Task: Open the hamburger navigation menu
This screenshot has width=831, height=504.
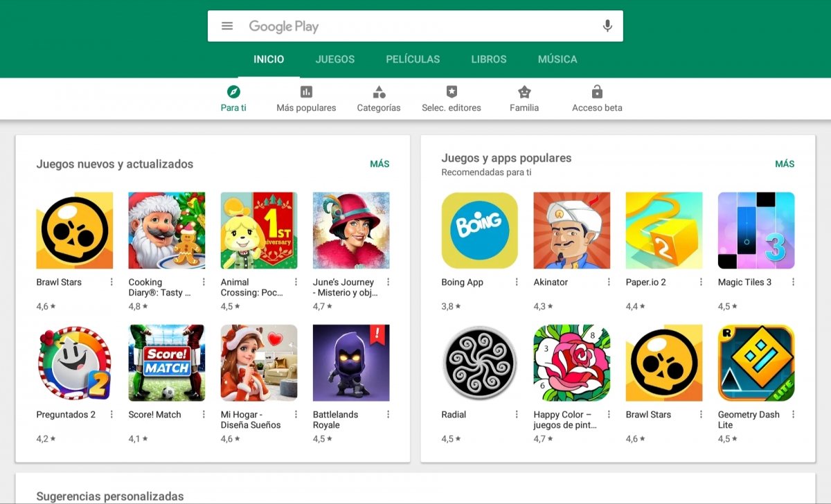Action: [227, 26]
